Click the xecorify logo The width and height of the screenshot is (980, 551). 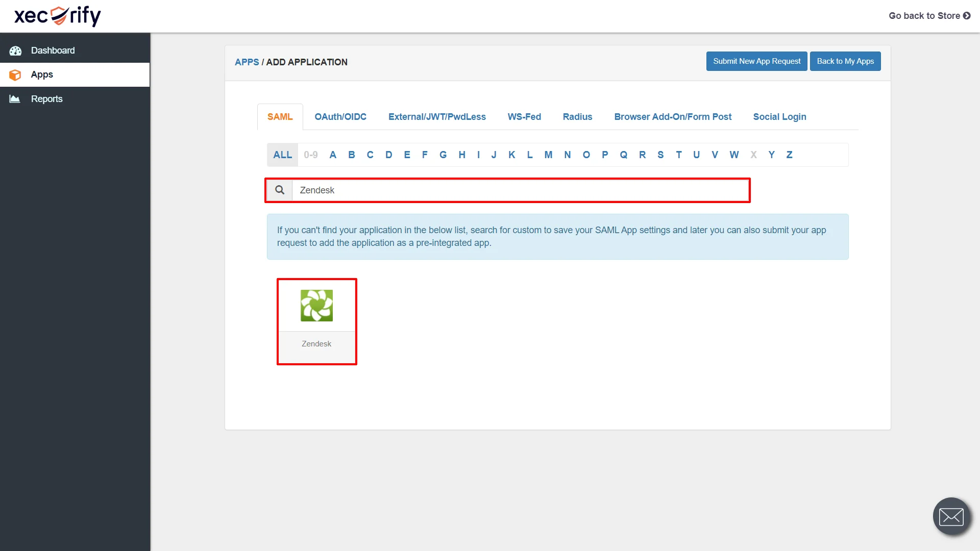[x=57, y=16]
